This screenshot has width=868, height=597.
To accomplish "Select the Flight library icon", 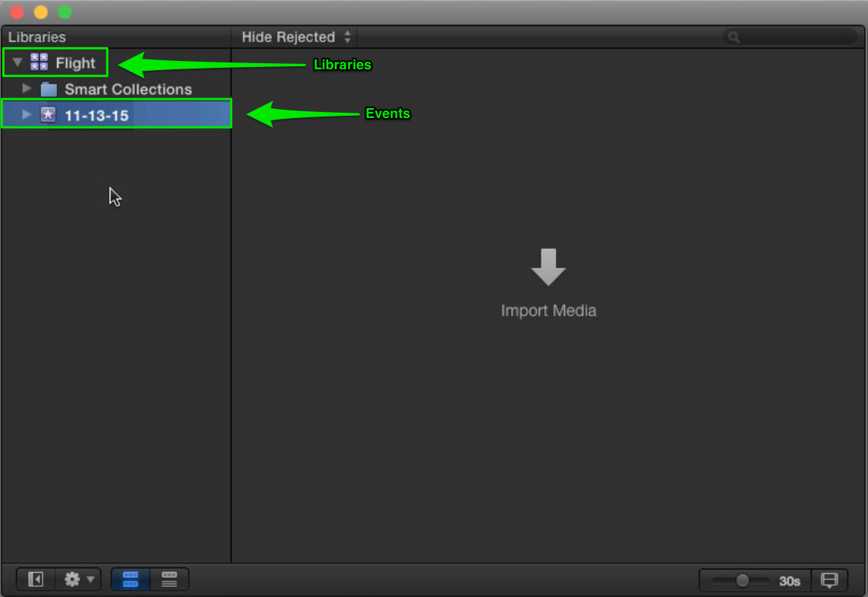I will point(39,62).
